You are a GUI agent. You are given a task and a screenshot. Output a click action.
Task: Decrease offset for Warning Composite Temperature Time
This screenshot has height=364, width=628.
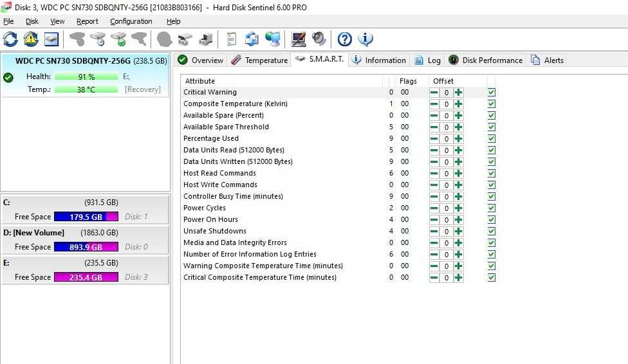coord(434,266)
